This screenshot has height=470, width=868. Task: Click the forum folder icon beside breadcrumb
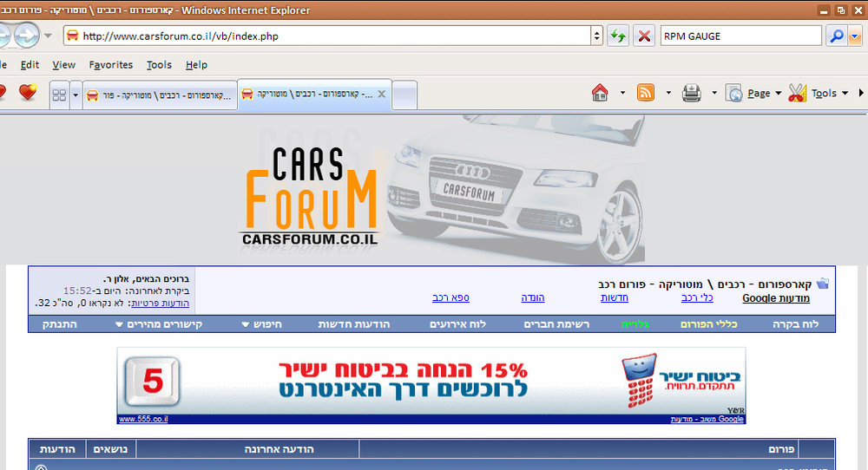[x=823, y=284]
